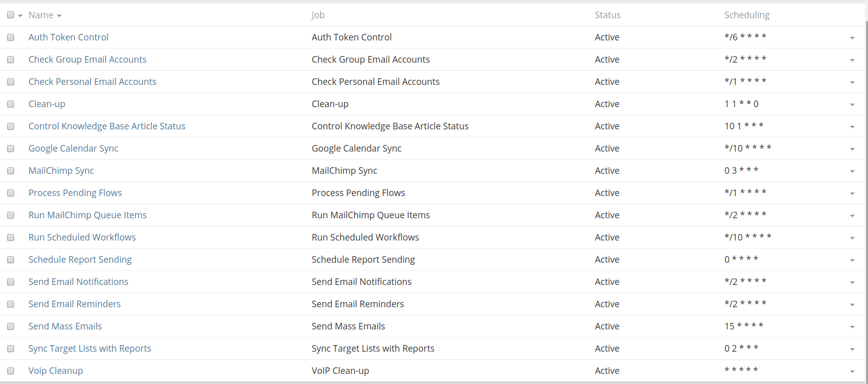Tick the Send Email Reminders checkbox
Image resolution: width=868 pixels, height=384 pixels.
coord(11,304)
